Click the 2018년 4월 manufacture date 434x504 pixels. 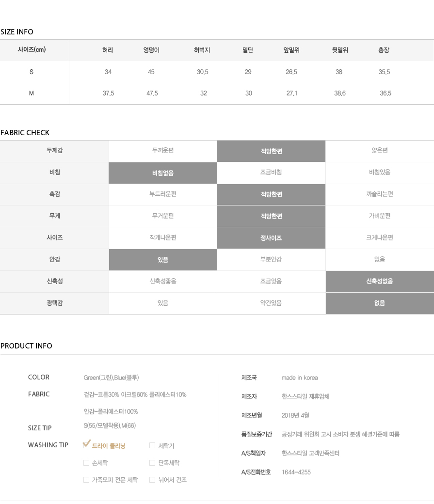(295, 416)
